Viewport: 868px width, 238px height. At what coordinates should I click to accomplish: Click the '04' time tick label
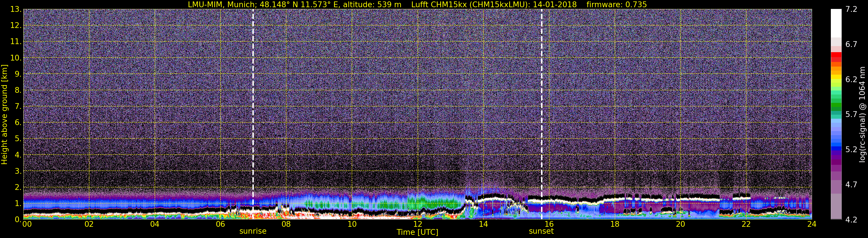[154, 224]
